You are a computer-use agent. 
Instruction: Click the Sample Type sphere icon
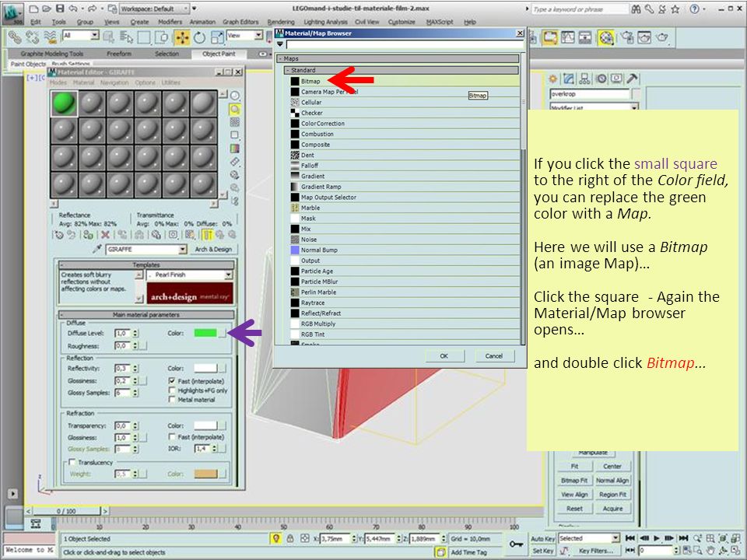(x=235, y=96)
